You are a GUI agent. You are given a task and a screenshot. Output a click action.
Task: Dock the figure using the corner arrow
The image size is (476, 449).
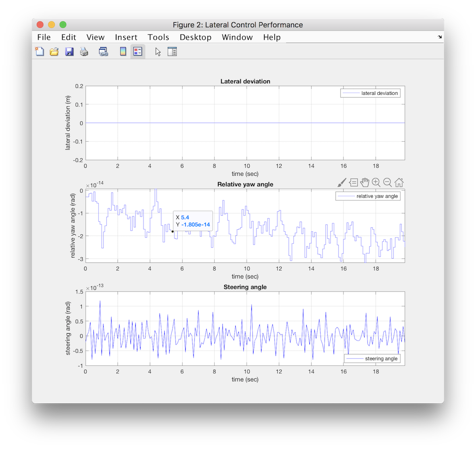(x=440, y=37)
